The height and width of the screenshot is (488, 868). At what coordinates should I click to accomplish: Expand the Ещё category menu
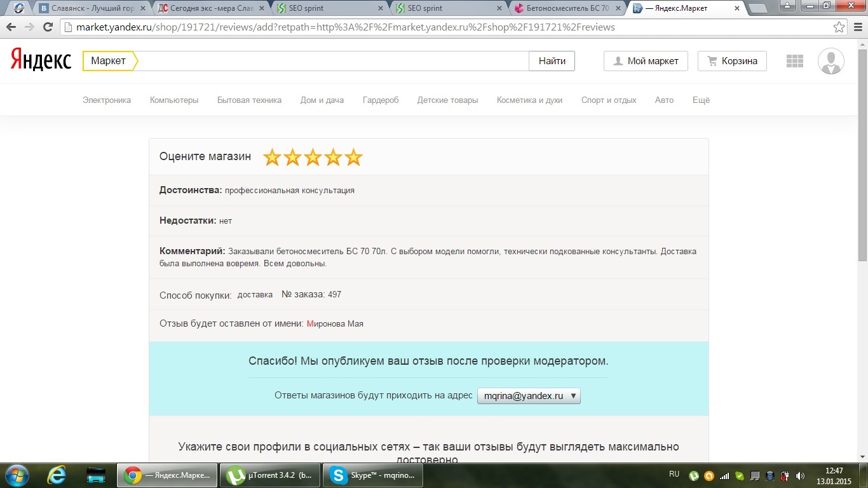701,100
